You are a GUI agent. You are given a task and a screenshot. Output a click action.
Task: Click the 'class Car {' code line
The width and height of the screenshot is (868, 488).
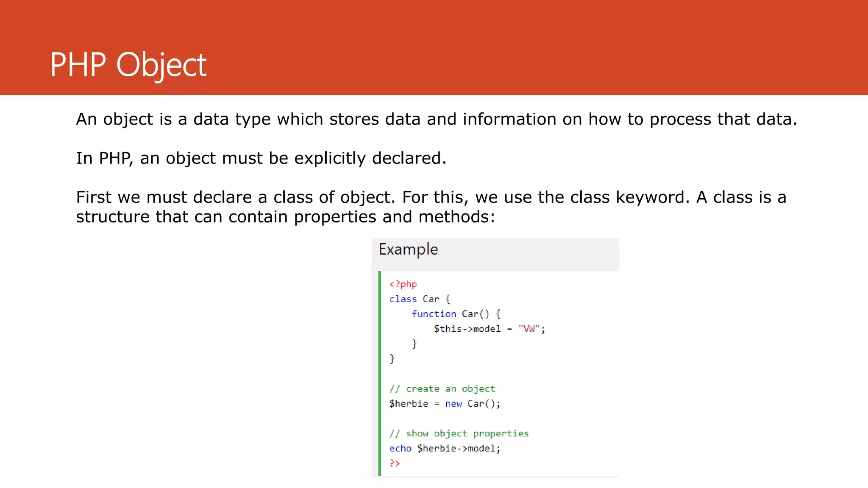tap(420, 299)
